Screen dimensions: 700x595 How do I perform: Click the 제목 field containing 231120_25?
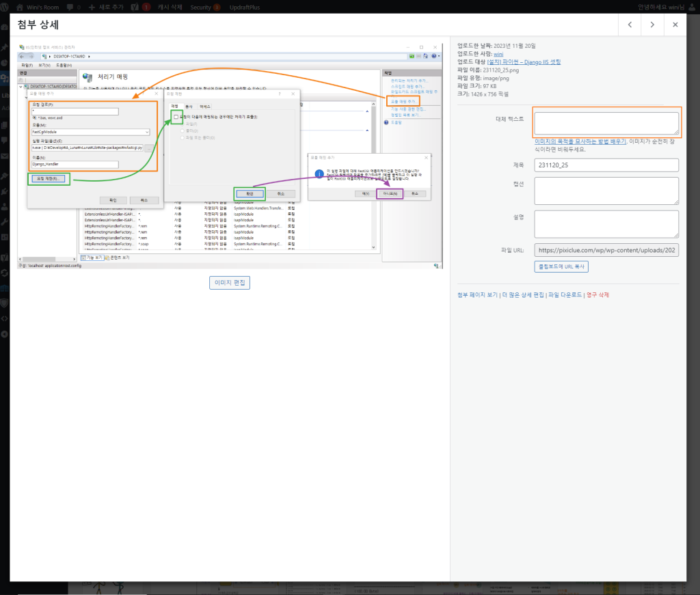click(x=606, y=165)
